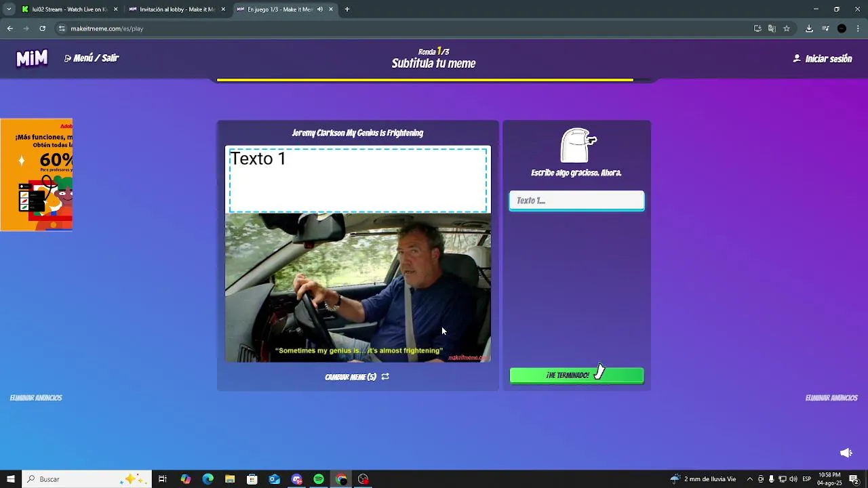Click CAMBIAR MEME (5)
The width and height of the screenshot is (868, 488).
tap(351, 377)
